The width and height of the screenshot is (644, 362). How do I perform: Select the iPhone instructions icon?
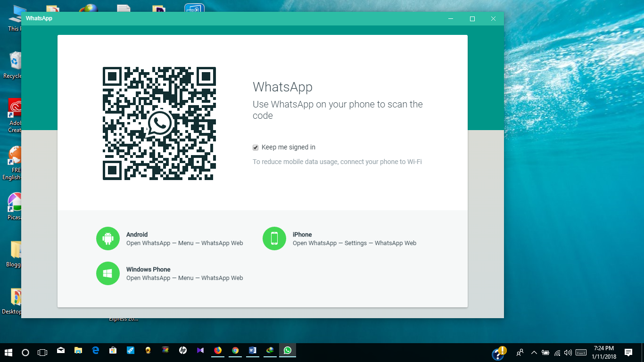pos(274,239)
